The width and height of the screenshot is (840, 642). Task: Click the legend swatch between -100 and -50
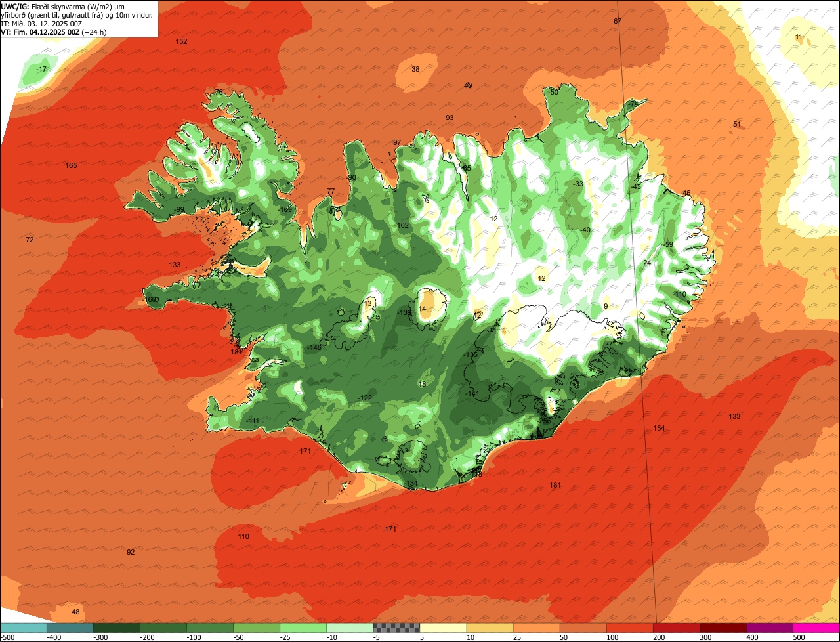[x=210, y=628]
